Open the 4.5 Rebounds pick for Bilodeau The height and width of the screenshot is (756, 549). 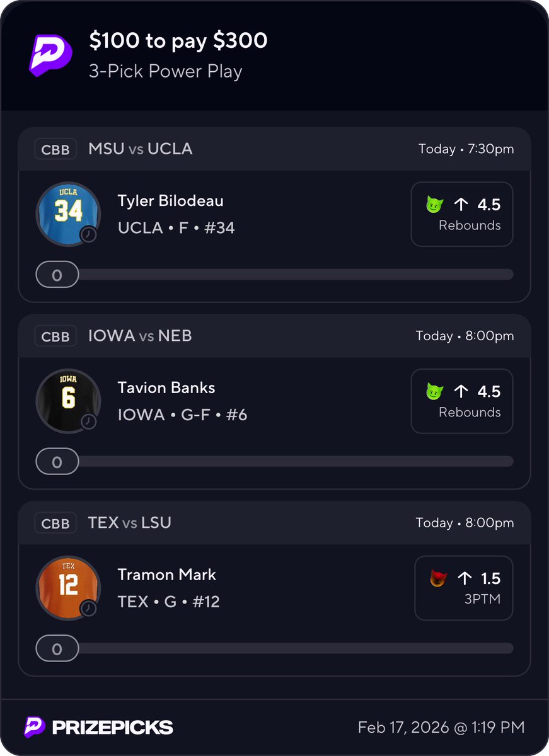tap(462, 214)
